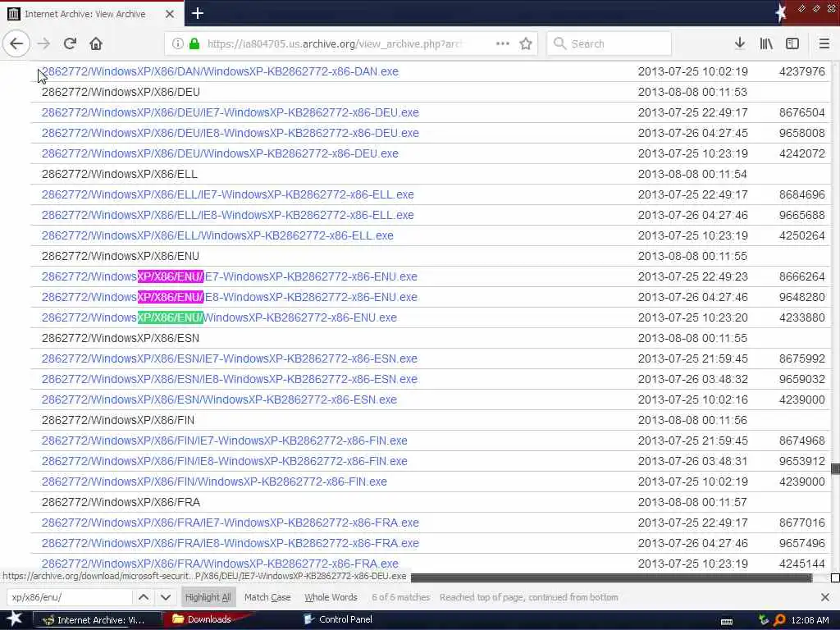Open IE7-WindowsXP-KB2862772-x86-ESN.exe link

click(x=230, y=358)
